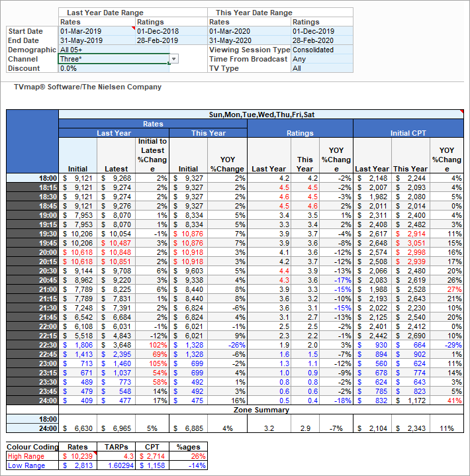The image size is (470, 476).
Task: Select the 18:00 time row label
Action: [32, 178]
